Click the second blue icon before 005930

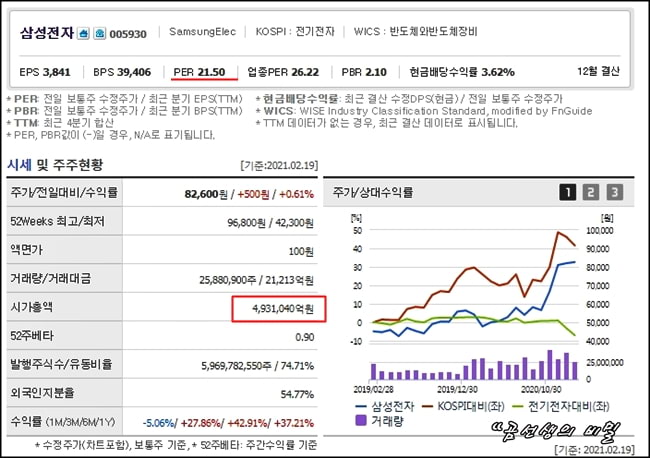click(99, 33)
